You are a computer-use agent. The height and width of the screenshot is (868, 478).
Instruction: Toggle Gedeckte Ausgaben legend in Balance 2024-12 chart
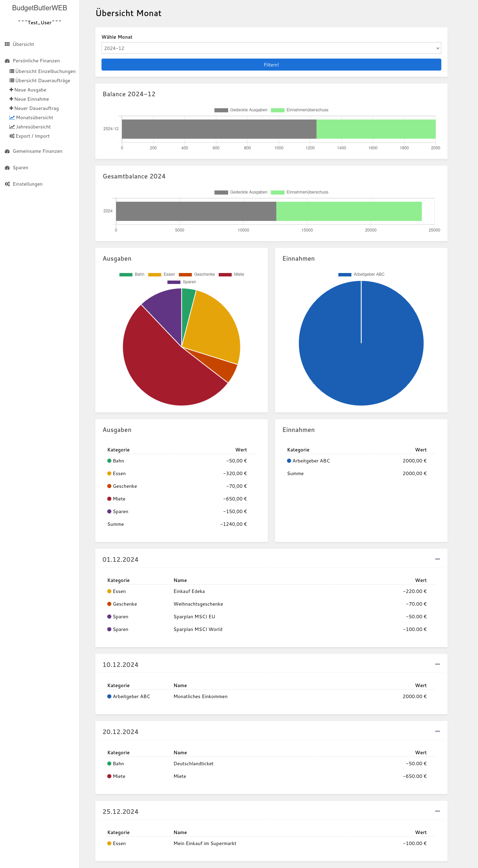tap(241, 110)
